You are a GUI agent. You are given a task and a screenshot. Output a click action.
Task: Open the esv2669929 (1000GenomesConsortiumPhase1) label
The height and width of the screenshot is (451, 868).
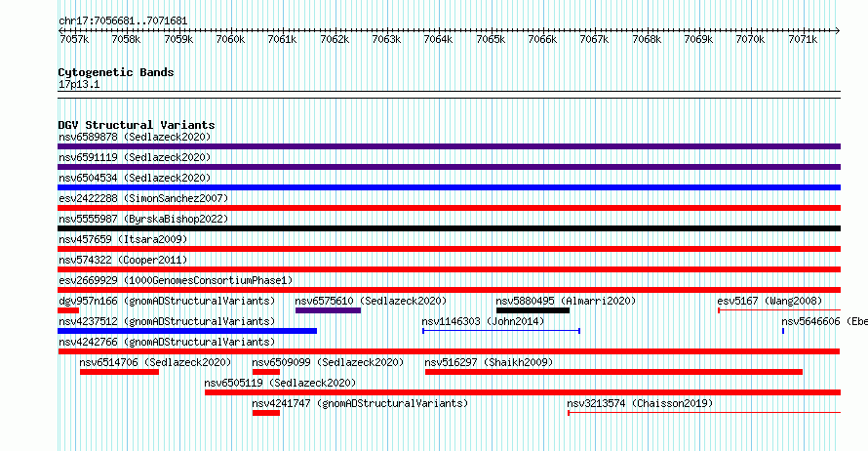[176, 280]
